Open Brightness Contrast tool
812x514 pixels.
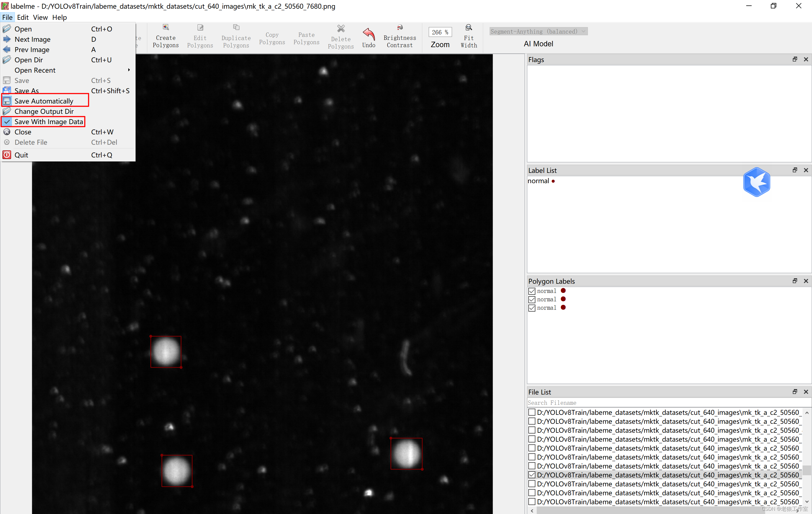coord(400,28)
